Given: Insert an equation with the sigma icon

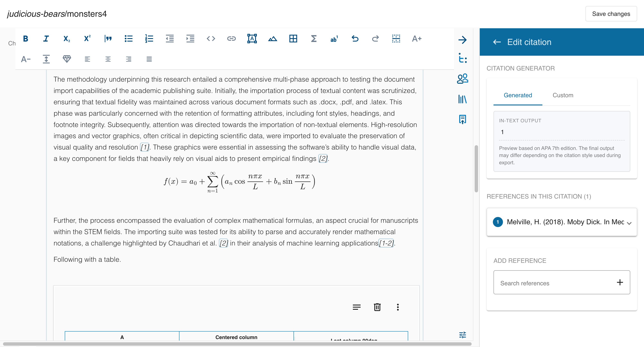Looking at the screenshot, I should tap(314, 39).
